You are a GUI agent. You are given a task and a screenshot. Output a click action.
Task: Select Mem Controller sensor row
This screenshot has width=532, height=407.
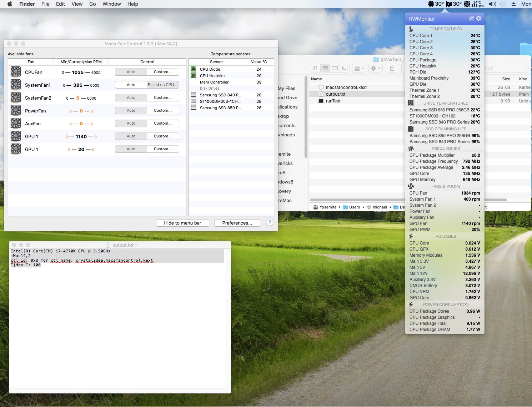[231, 82]
